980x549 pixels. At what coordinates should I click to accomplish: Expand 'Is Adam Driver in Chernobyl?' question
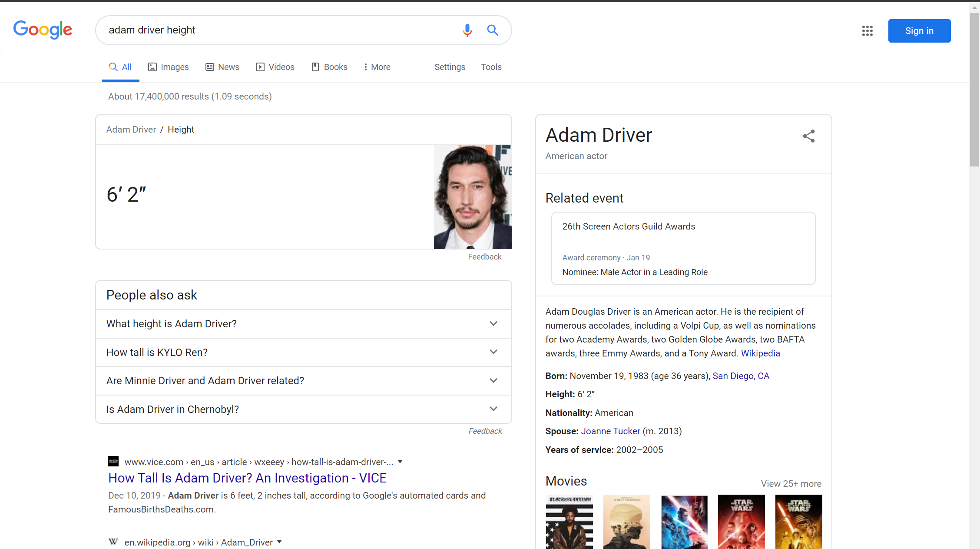click(x=303, y=409)
